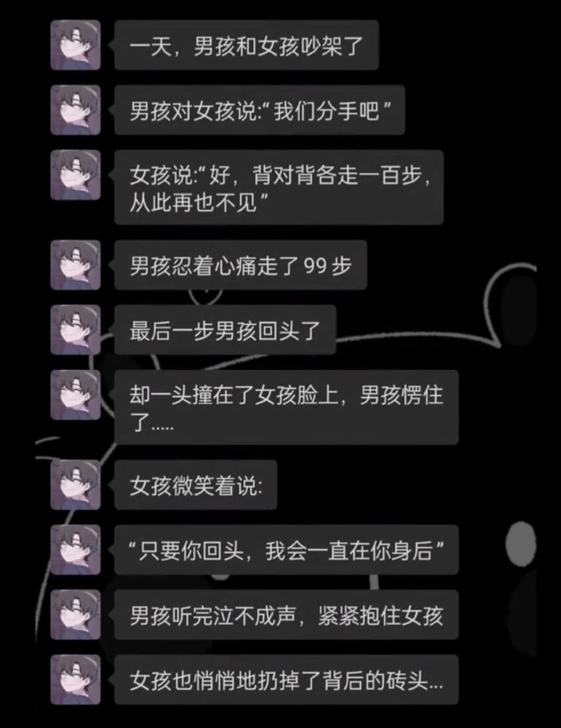Image resolution: width=561 pixels, height=728 pixels.
Task: Click the "背对背各走一百步" message bubble
Action: [279, 188]
